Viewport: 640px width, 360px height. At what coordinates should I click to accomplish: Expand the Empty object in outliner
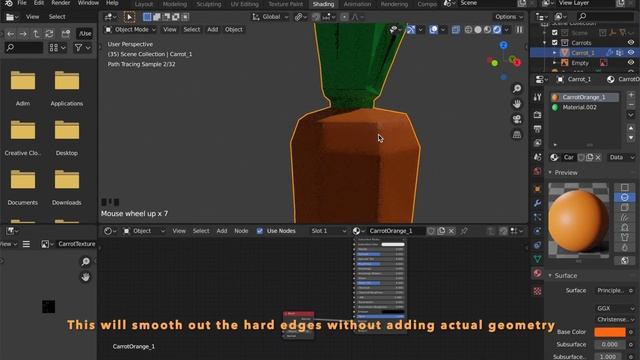pos(555,63)
